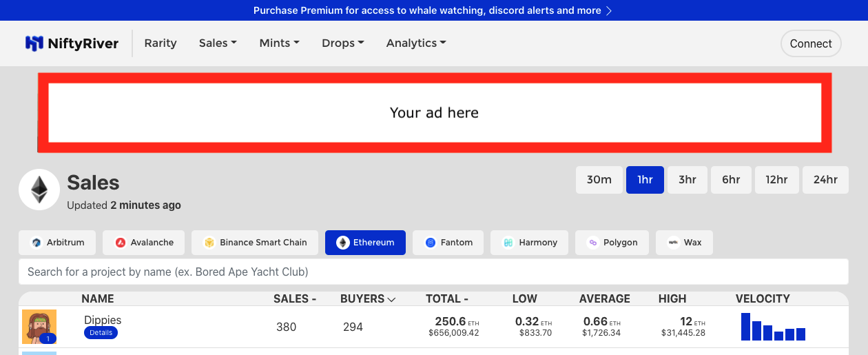
Task: Click the Dippies sales count 380
Action: tap(286, 327)
